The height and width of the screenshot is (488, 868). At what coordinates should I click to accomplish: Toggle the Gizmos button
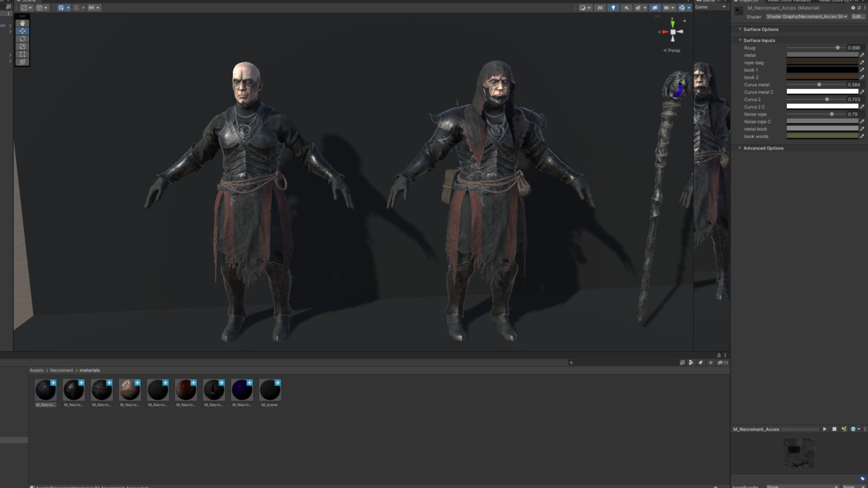coord(682,8)
